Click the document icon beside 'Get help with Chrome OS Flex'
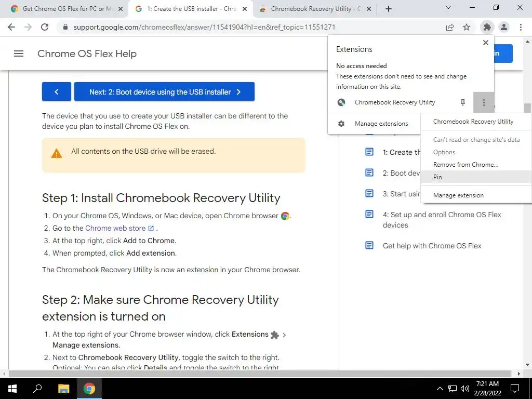Image resolution: width=532 pixels, height=399 pixels. [369, 245]
